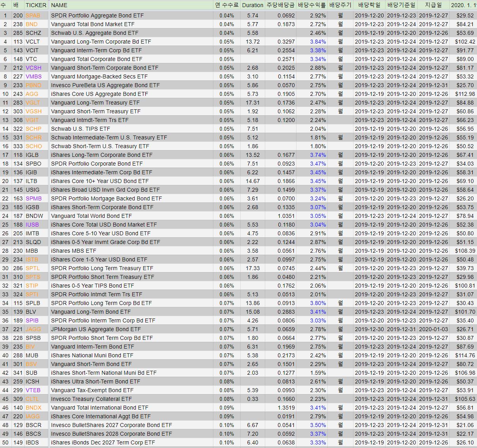The image size is (477, 448).
Task: Select the $21.06 price cell
Action: [x=465, y=425]
